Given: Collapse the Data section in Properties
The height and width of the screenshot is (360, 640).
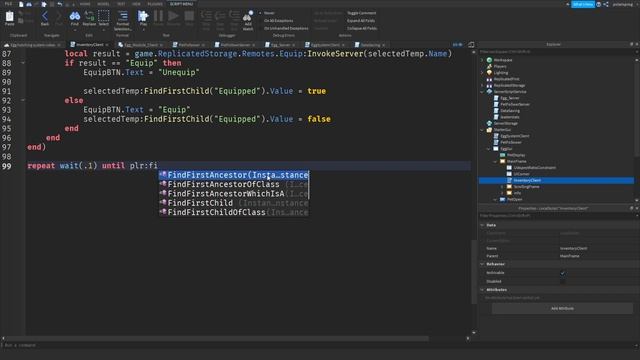Looking at the screenshot, I should click(482, 225).
